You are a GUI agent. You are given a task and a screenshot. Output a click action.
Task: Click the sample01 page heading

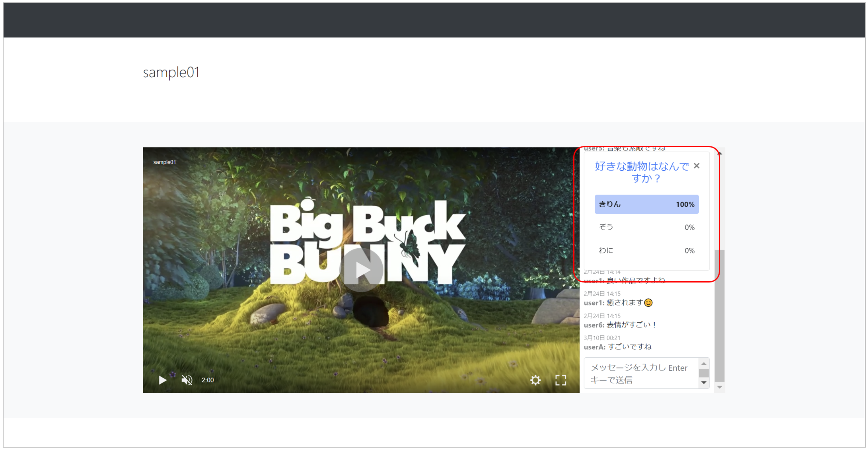pos(171,72)
